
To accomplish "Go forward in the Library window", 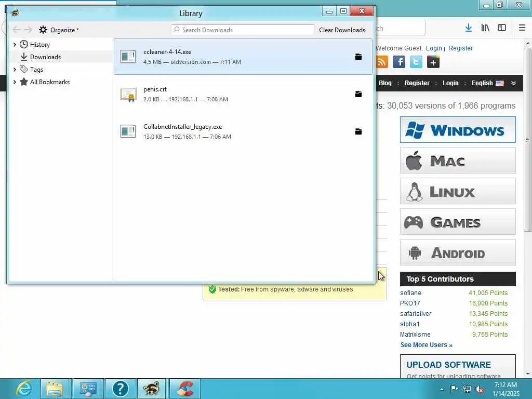I will pos(28,30).
